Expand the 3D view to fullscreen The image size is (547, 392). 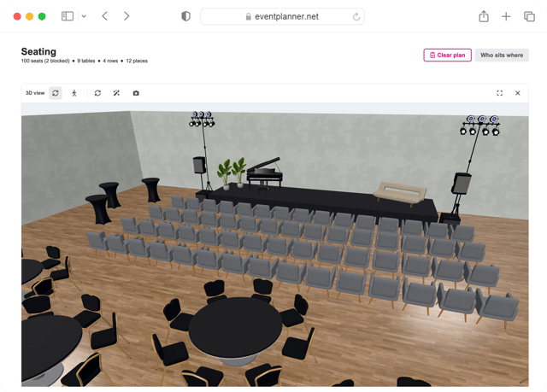[499, 93]
